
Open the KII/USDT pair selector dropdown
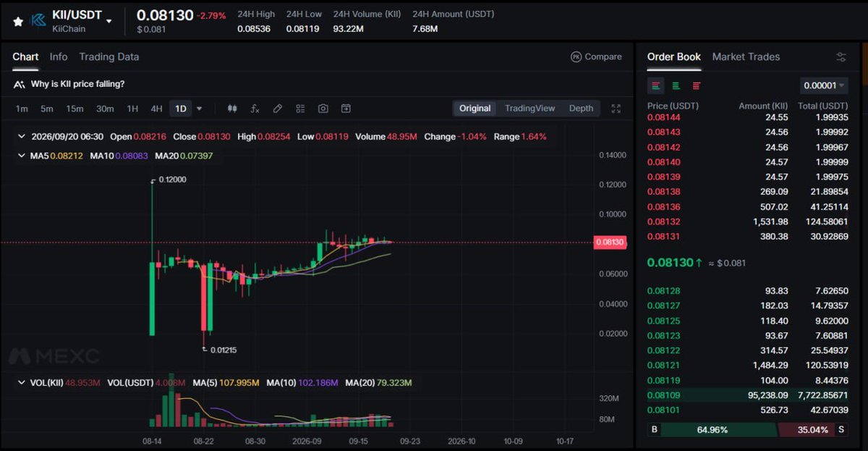tap(109, 21)
